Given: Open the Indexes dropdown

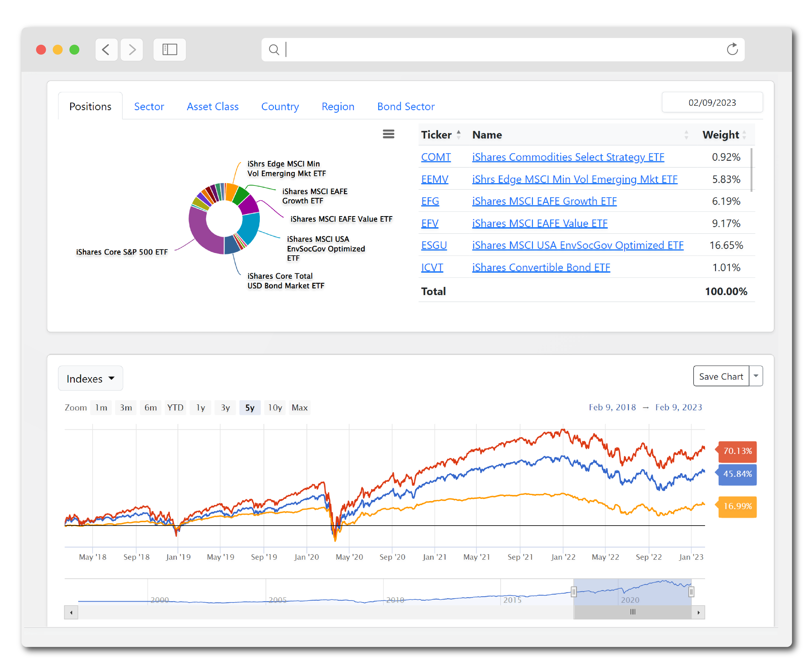Looking at the screenshot, I should click(91, 378).
